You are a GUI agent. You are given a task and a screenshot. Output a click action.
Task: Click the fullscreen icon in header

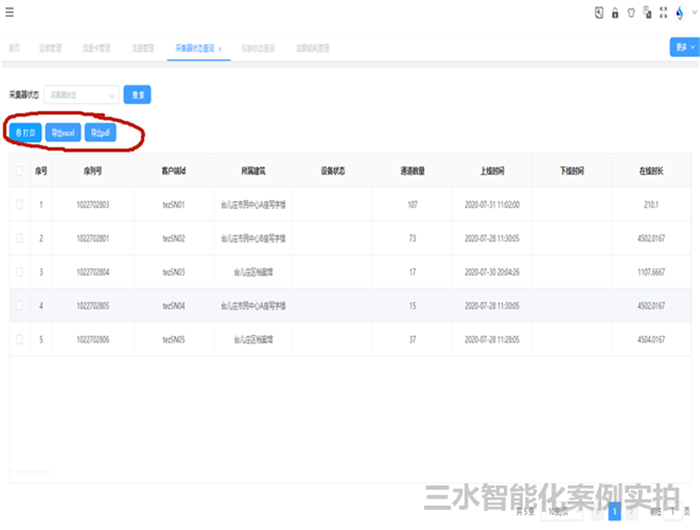[x=663, y=13]
